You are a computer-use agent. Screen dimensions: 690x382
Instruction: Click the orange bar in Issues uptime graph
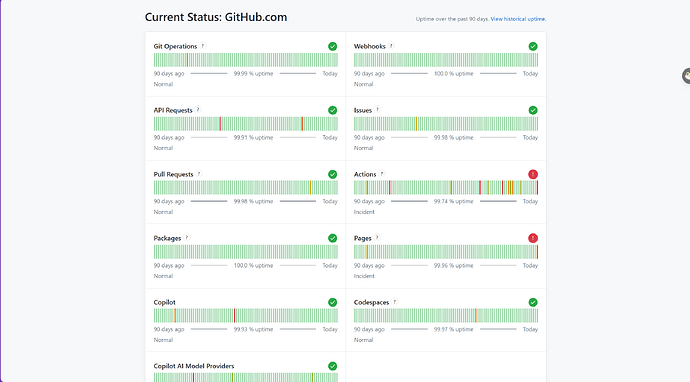point(416,124)
